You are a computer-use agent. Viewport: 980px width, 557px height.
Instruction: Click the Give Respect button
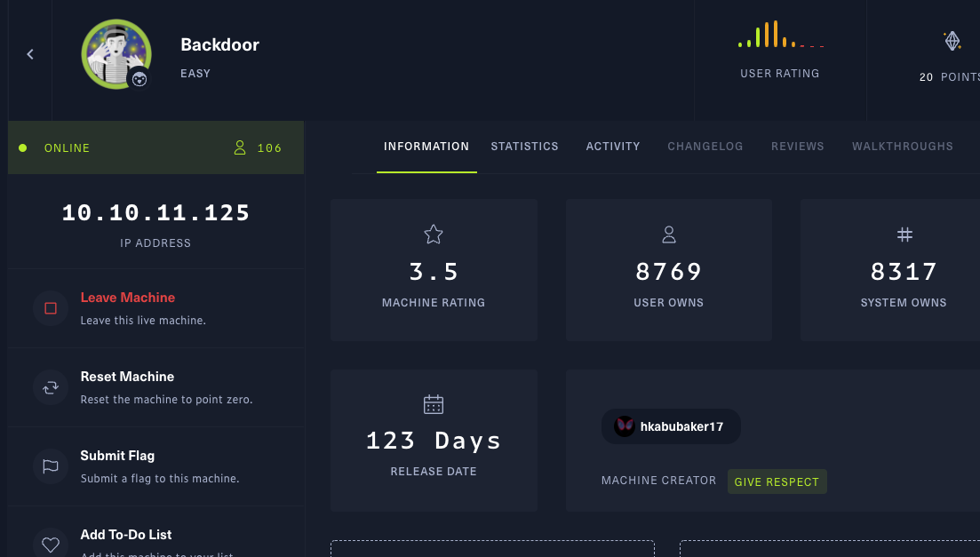click(x=777, y=481)
